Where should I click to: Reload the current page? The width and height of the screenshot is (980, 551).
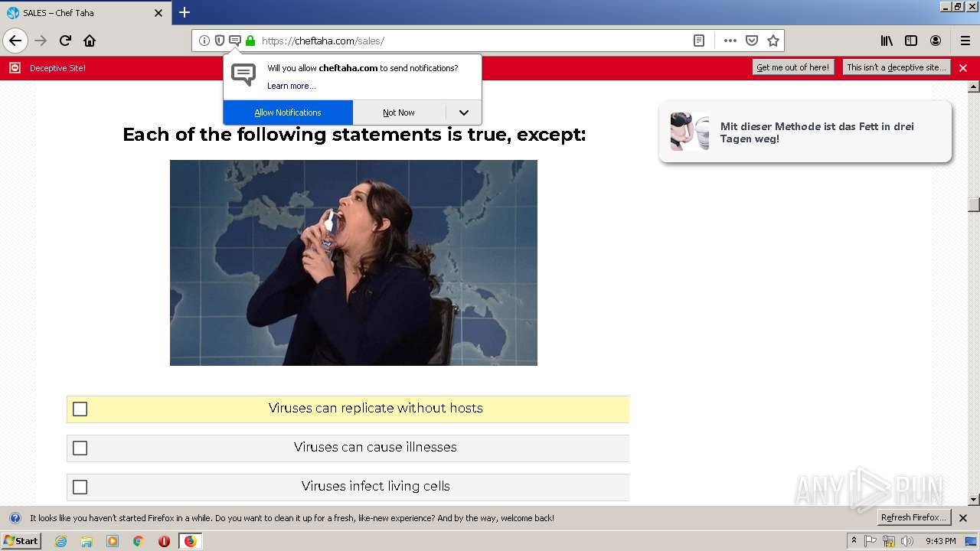tap(65, 41)
